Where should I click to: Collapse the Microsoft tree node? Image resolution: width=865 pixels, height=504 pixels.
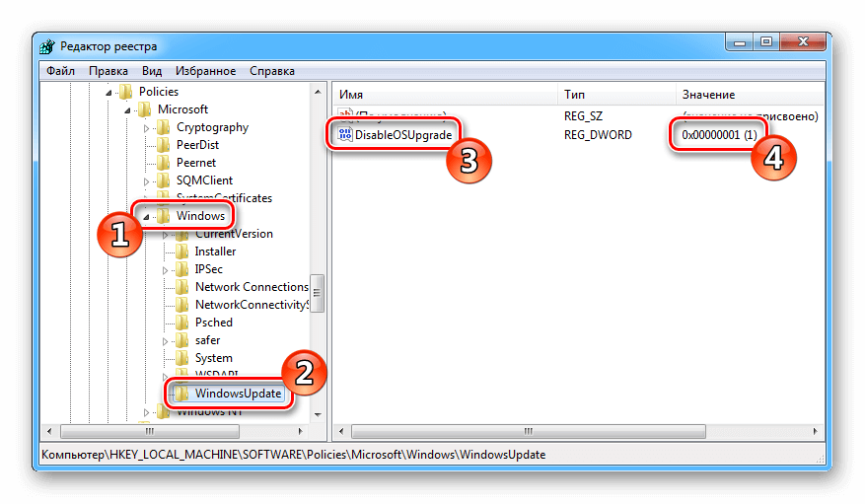coord(127,110)
